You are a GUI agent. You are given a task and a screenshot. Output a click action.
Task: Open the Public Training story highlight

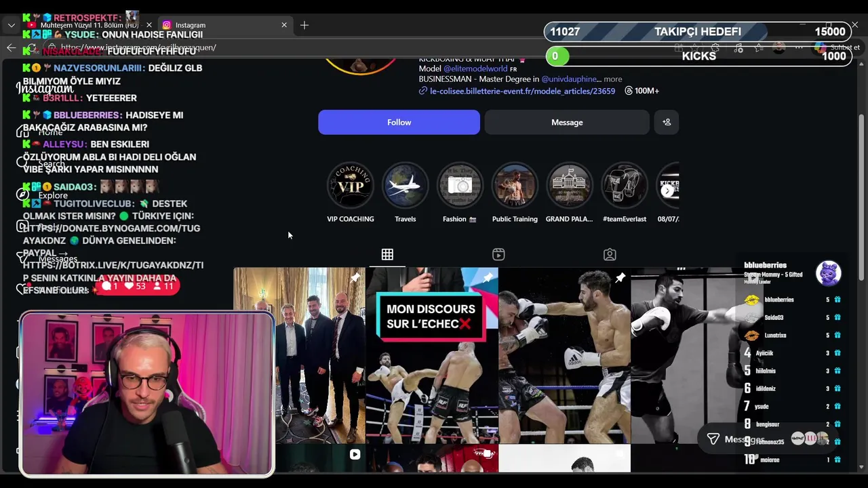515,192
